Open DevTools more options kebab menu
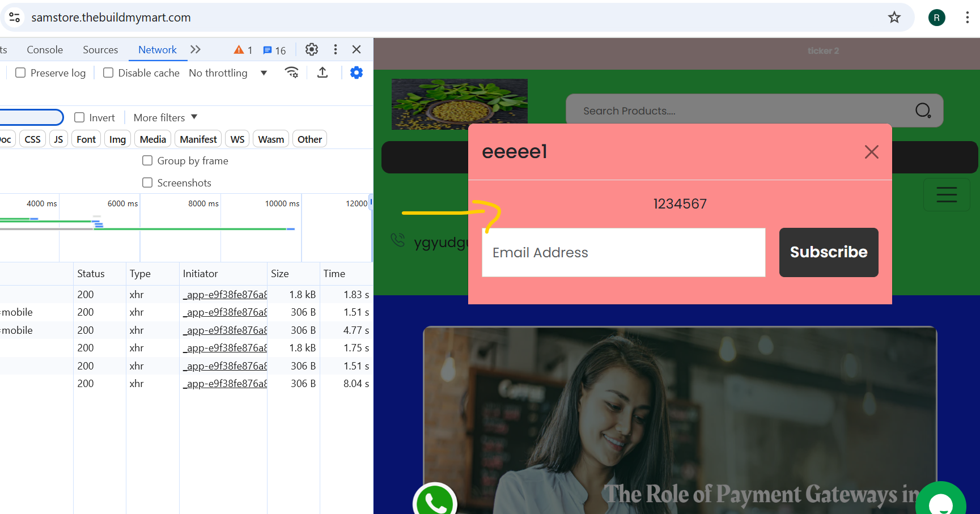980x514 pixels. [x=336, y=49]
